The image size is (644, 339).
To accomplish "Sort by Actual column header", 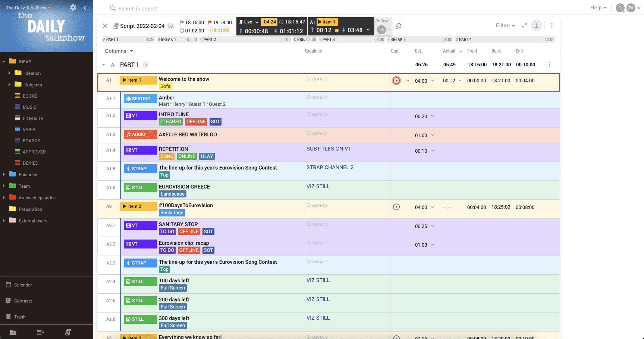I will 449,51.
